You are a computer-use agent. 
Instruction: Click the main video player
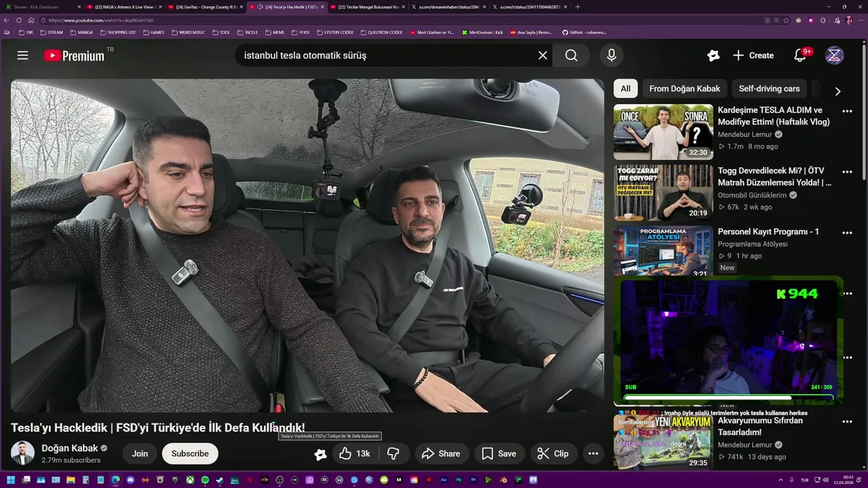[x=307, y=245]
